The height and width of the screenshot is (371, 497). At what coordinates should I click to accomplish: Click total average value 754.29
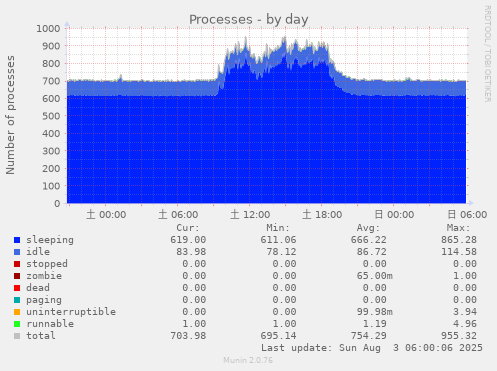[x=368, y=336]
